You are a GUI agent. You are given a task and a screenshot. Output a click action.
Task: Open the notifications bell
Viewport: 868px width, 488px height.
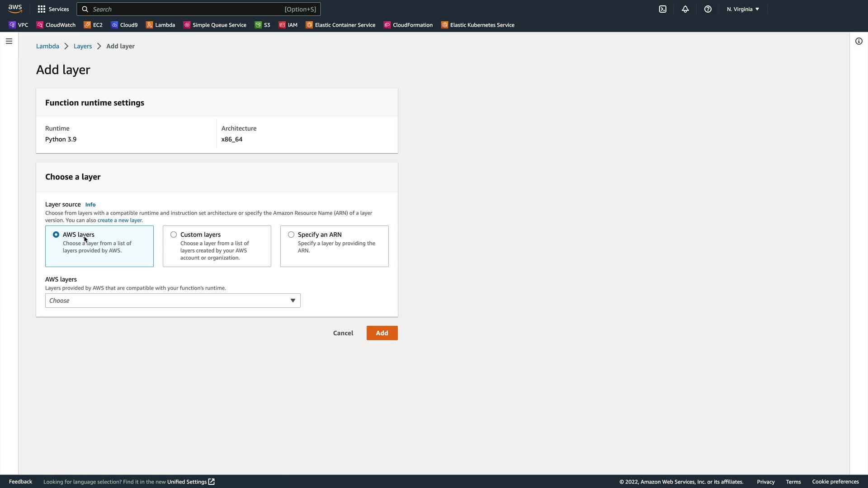tap(685, 9)
